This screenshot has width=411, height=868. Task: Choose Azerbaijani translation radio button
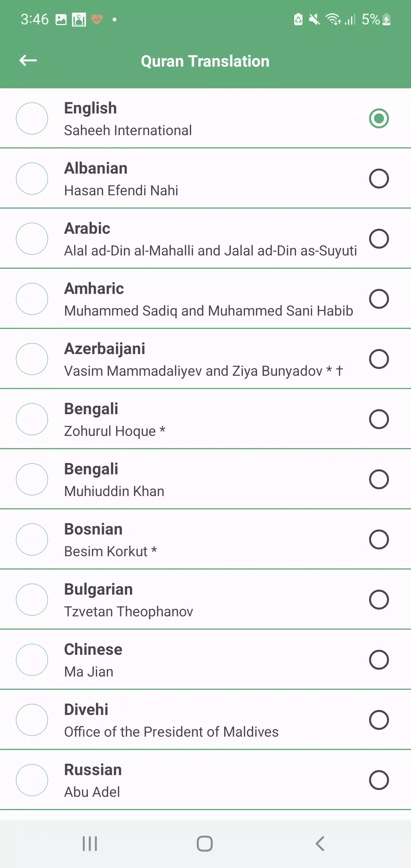pyautogui.click(x=379, y=359)
